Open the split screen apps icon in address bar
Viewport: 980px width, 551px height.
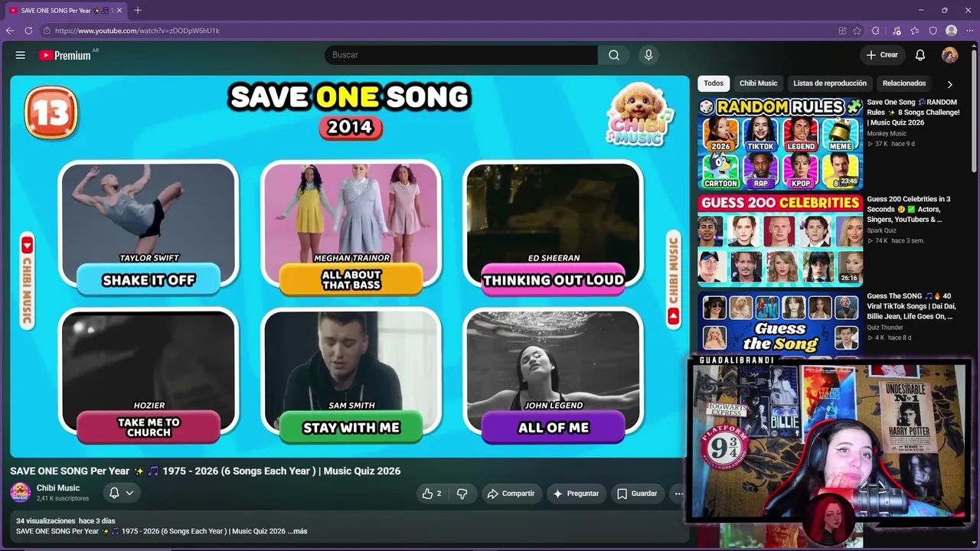pos(842,31)
